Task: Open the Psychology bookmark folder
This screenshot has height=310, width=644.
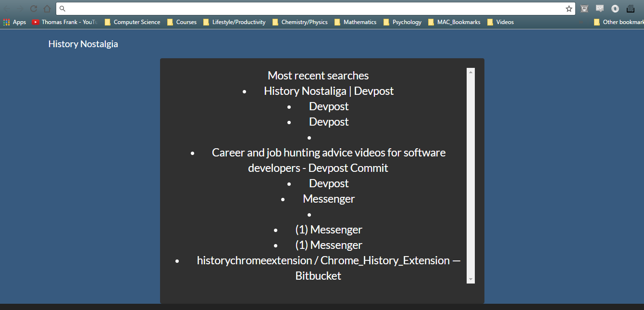Action: click(402, 22)
